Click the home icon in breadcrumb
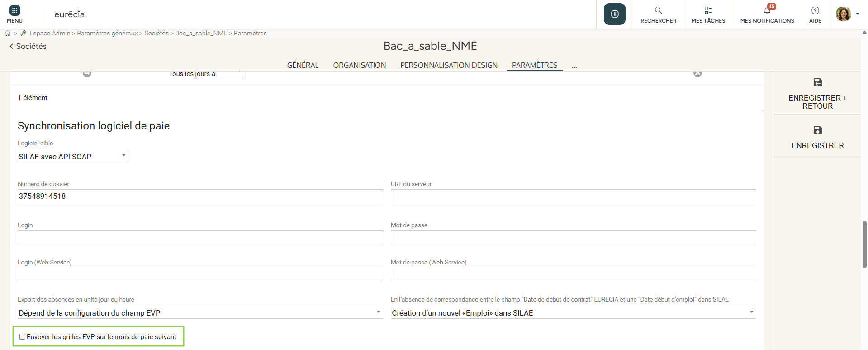 click(x=8, y=33)
